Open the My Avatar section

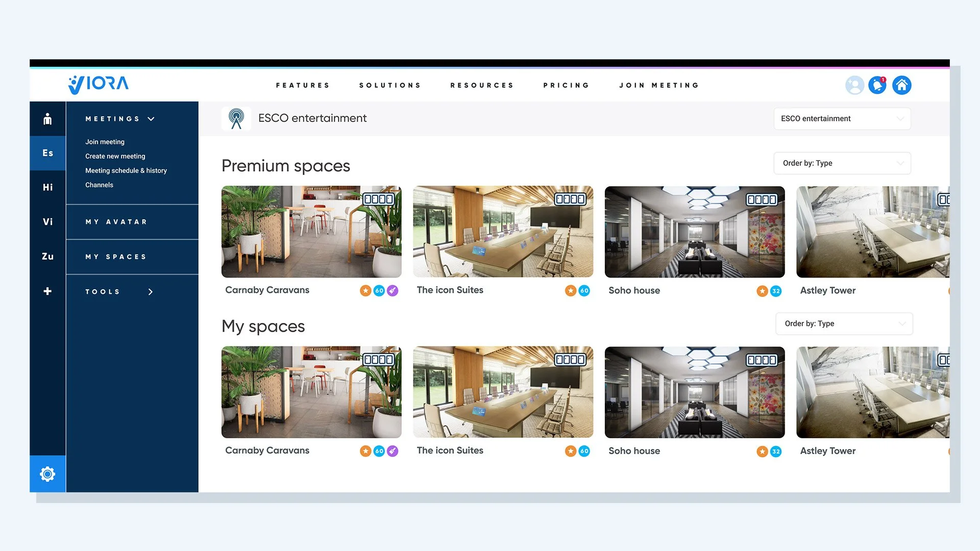[132, 222]
